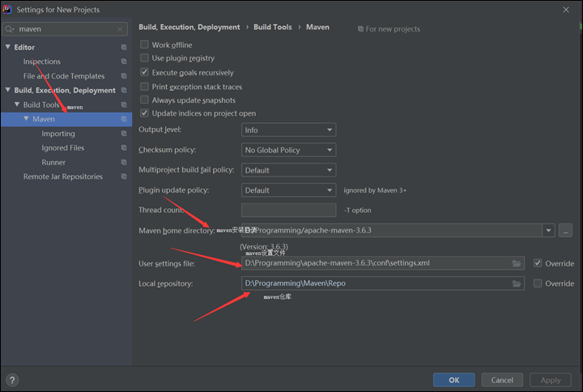Screen dimensions: 583x392
Task: Click the search magnifier icon in settings
Action: coord(10,29)
